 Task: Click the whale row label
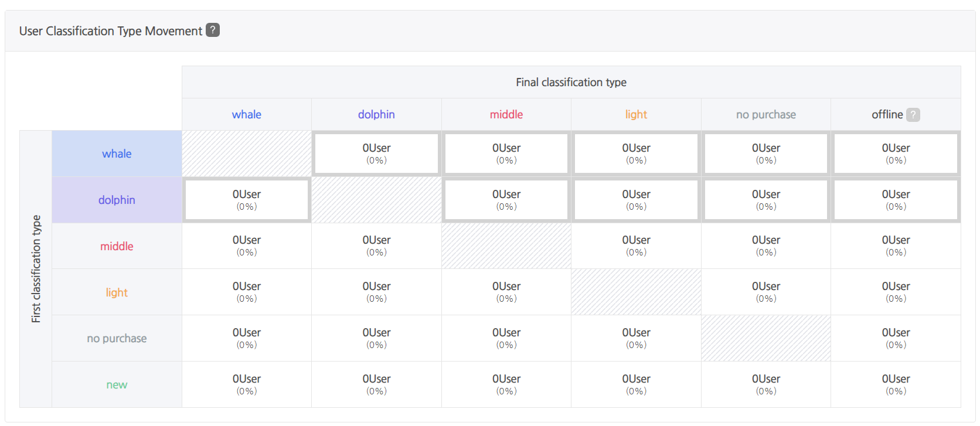pos(117,154)
